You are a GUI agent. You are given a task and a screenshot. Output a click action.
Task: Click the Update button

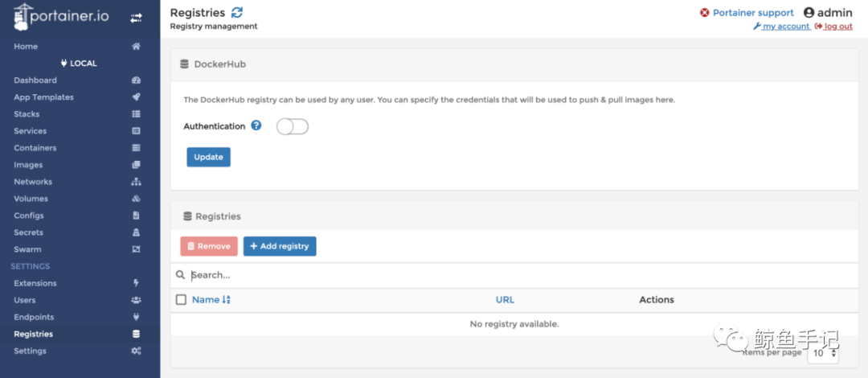208,157
